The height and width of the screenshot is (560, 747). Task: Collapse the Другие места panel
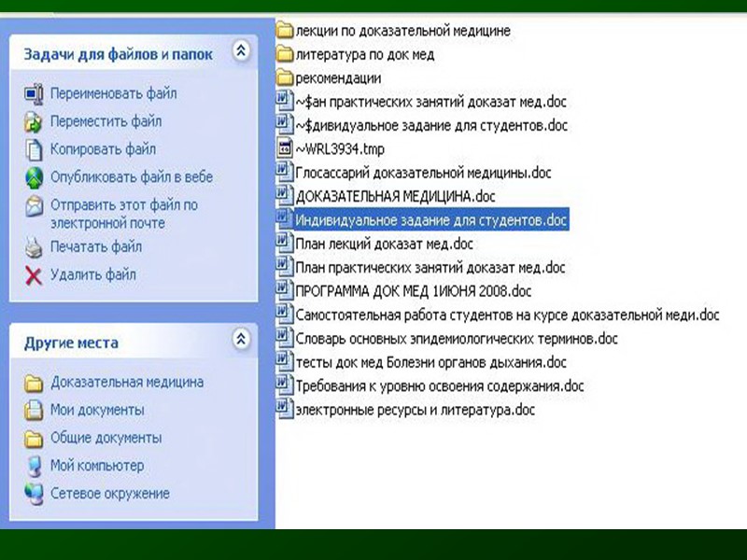point(241,339)
